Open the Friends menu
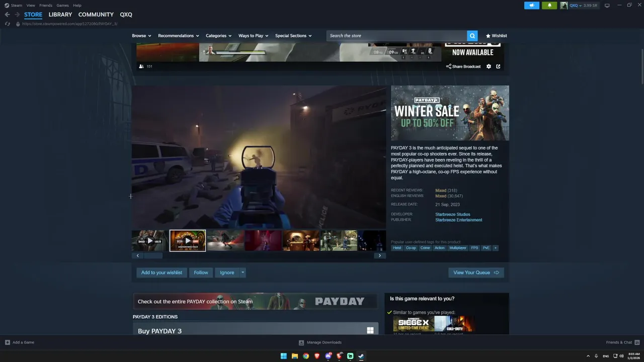This screenshot has width=644, height=362. [46, 5]
